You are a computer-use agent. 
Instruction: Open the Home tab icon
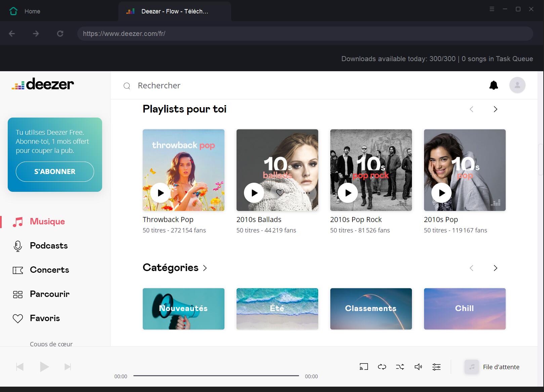(13, 11)
